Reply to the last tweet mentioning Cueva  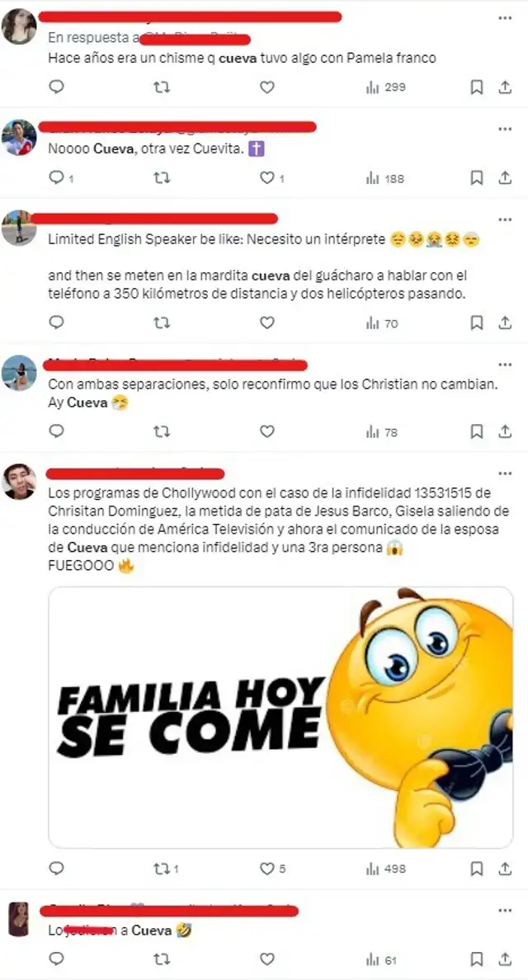click(x=56, y=958)
